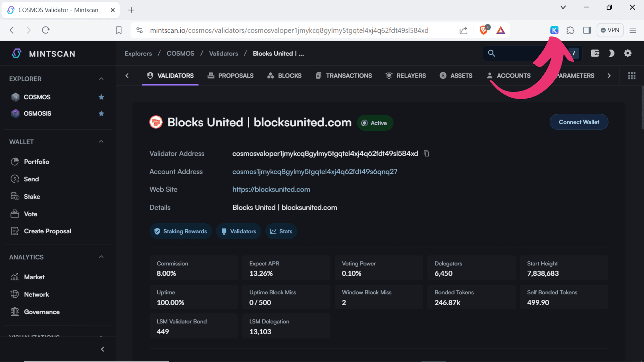Star the COSMOS chain favorite

[x=101, y=97]
